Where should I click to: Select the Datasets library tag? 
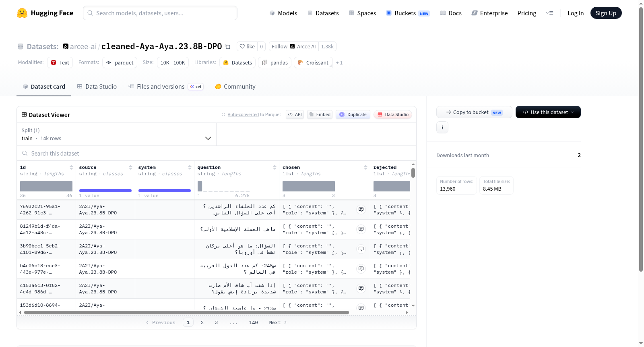tap(237, 62)
